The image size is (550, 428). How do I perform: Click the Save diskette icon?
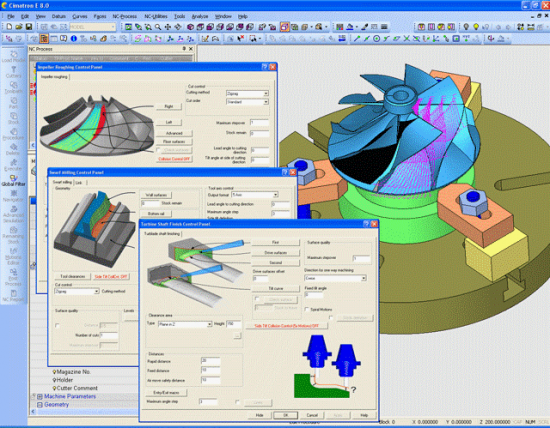pyautogui.click(x=29, y=27)
